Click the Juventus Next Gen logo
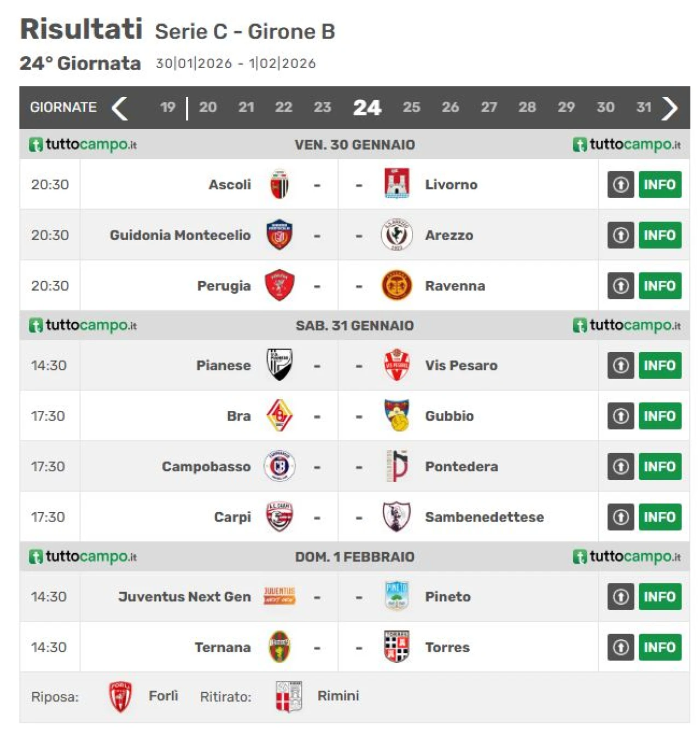 tap(279, 596)
